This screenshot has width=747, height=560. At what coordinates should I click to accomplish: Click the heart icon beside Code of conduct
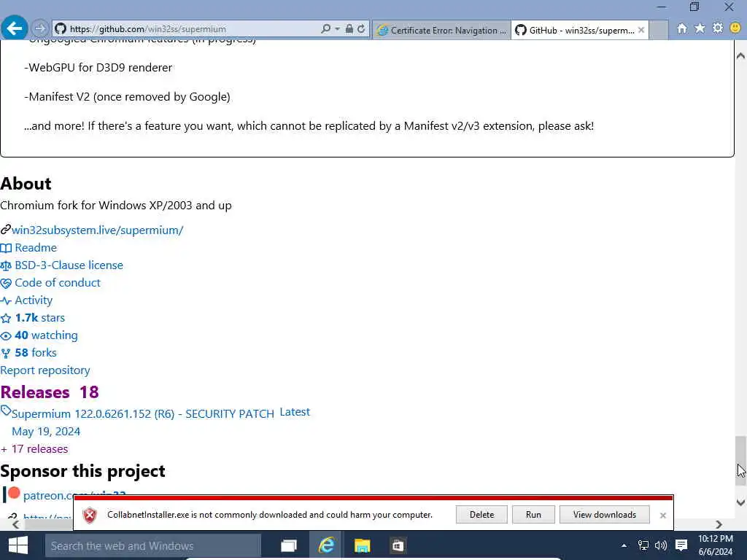pos(6,284)
